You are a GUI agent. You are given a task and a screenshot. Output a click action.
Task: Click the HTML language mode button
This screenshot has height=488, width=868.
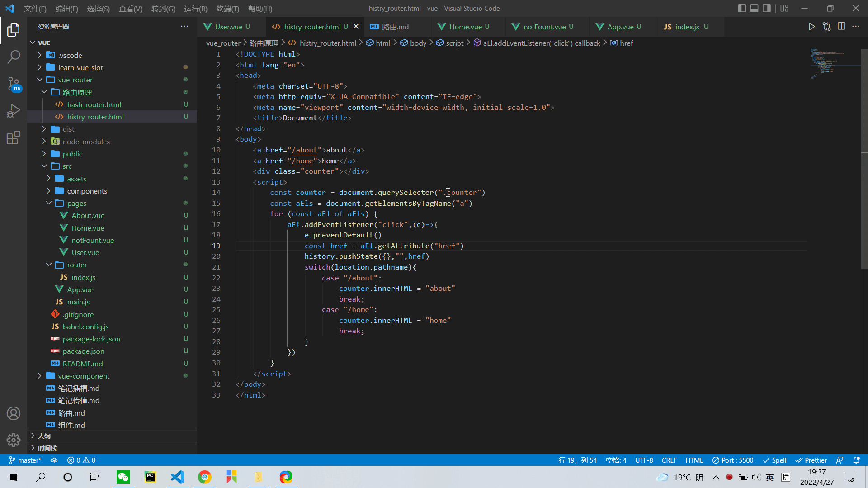(694, 460)
